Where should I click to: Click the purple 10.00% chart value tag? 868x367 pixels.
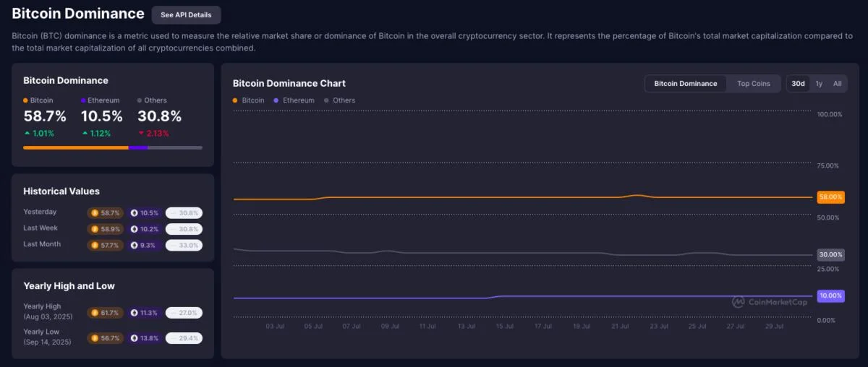tap(830, 295)
